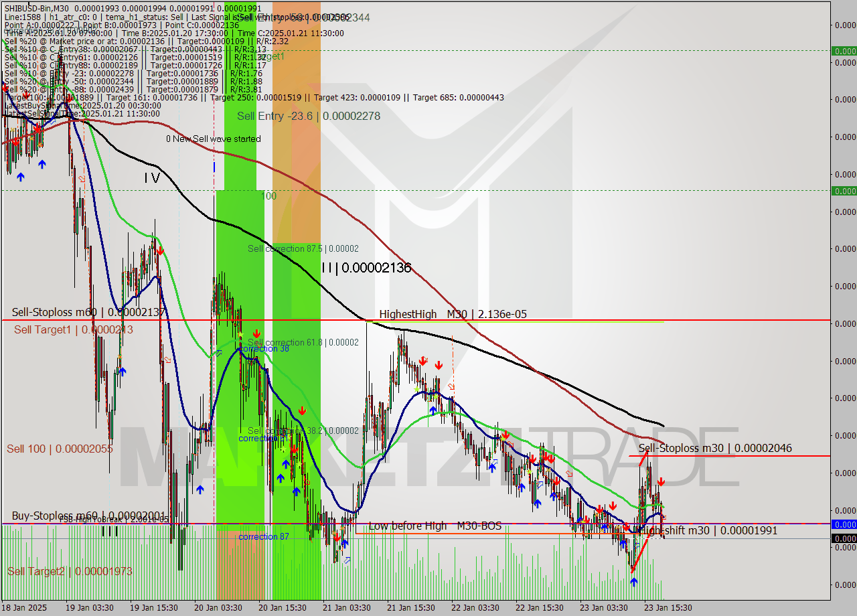Viewport: 857px width, 616px height.
Task: Click the blue price tag on price axis
Action: (844, 524)
